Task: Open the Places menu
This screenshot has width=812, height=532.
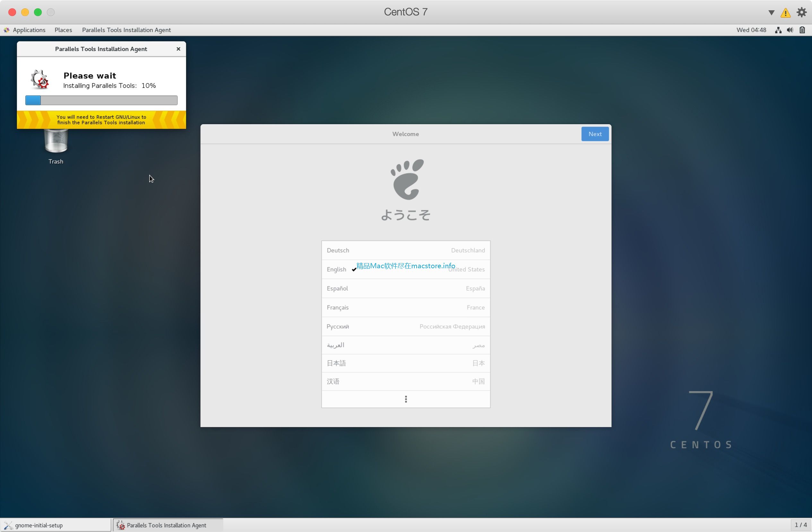Action: pos(63,30)
